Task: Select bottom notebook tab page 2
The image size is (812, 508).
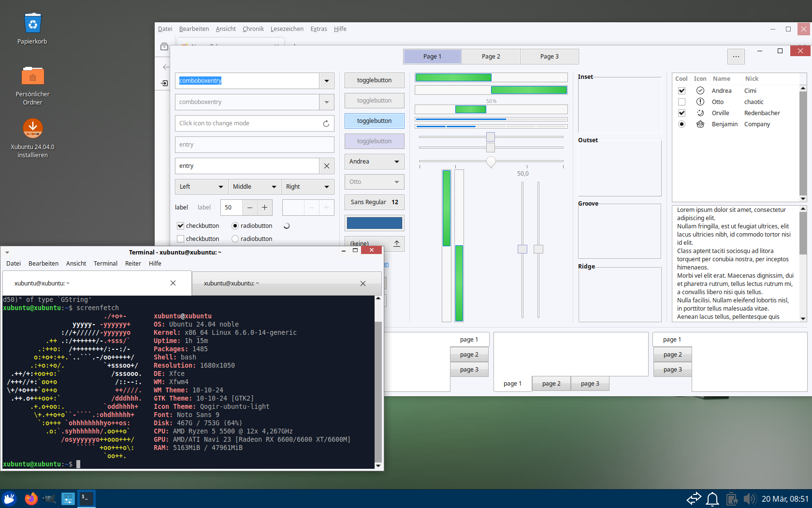Action: coord(551,384)
